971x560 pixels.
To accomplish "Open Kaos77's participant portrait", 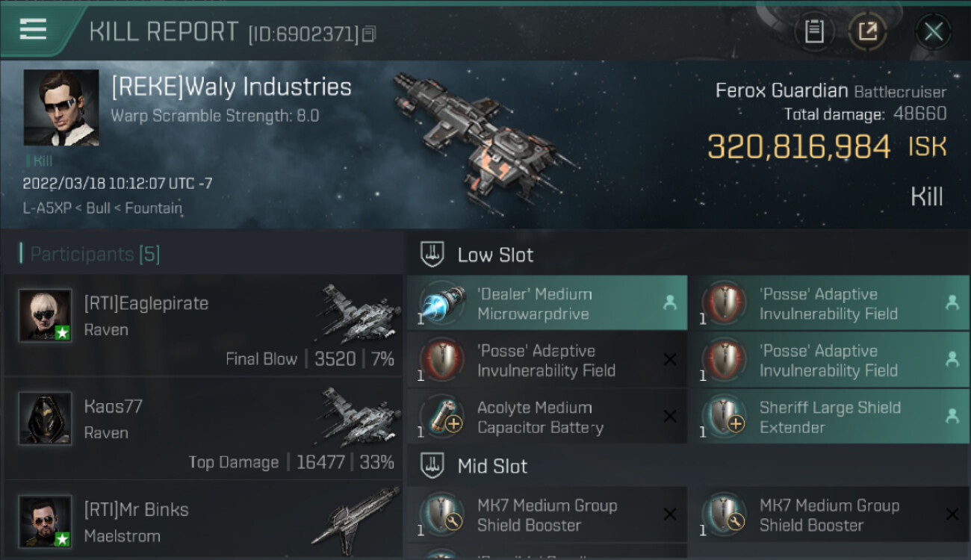I will pyautogui.click(x=45, y=418).
